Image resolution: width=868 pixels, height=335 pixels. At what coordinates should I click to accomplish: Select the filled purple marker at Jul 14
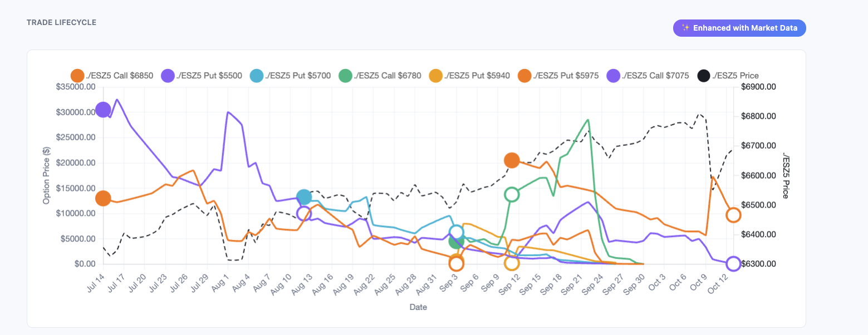[x=103, y=110]
